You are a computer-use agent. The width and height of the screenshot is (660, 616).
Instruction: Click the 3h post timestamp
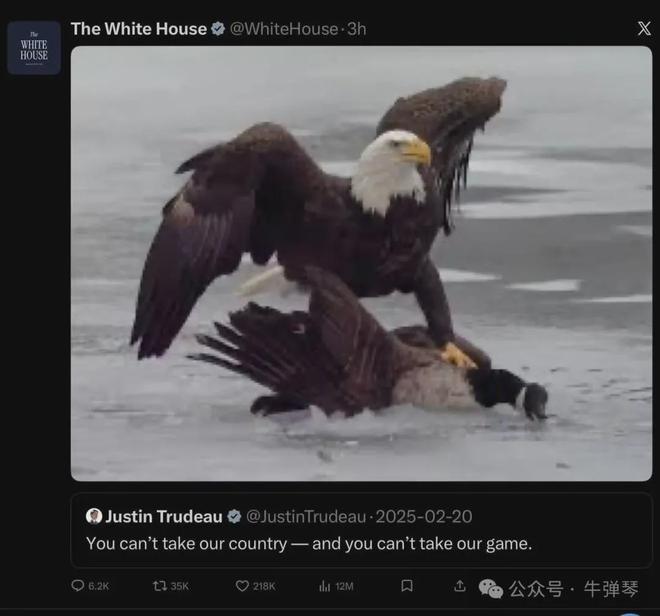coord(357,29)
